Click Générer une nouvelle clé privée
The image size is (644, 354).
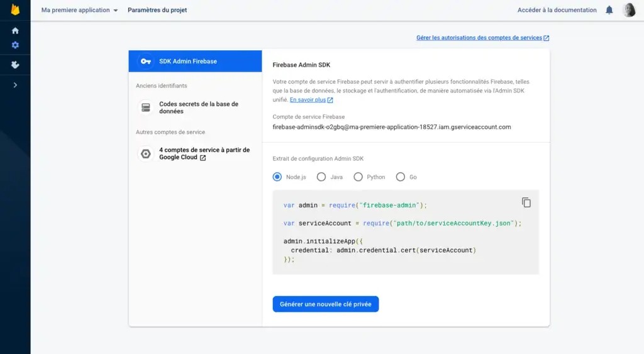(x=326, y=304)
